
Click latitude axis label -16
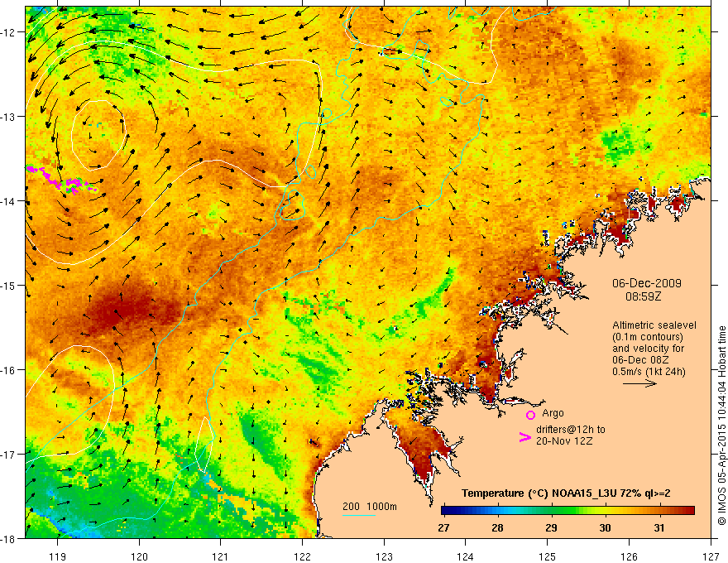pyautogui.click(x=8, y=370)
